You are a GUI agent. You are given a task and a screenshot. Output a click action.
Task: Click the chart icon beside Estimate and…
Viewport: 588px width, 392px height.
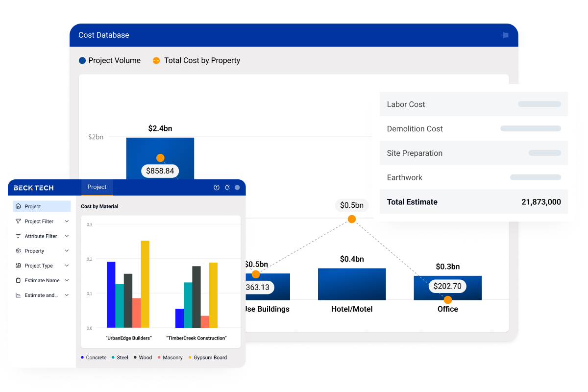pyautogui.click(x=18, y=295)
